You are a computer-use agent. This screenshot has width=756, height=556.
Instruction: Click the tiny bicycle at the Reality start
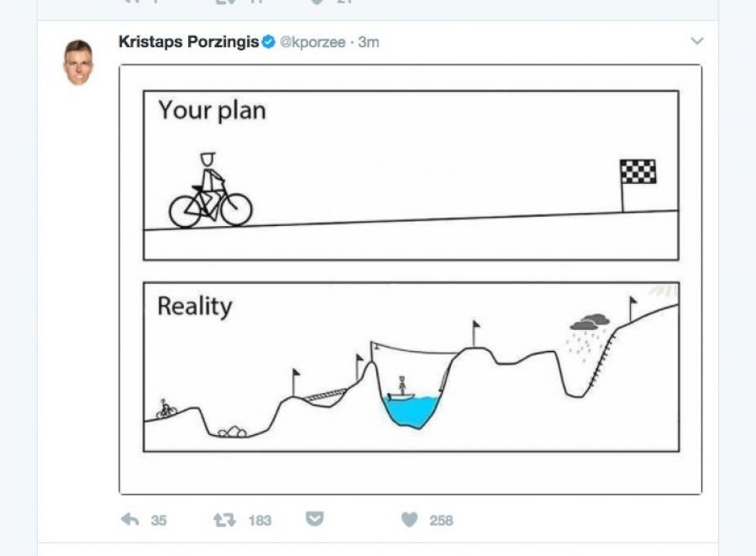click(166, 409)
